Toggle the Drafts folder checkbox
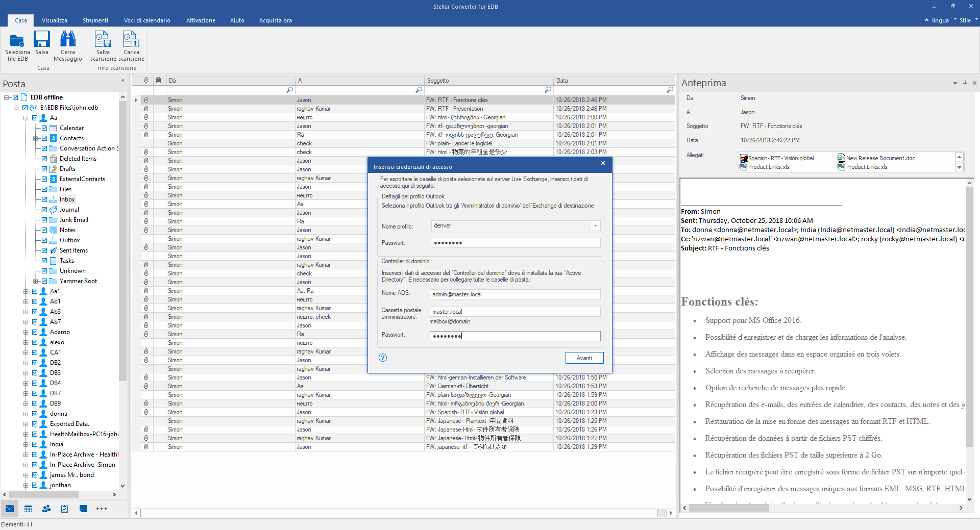Image resolution: width=980 pixels, height=530 pixels. click(x=44, y=169)
